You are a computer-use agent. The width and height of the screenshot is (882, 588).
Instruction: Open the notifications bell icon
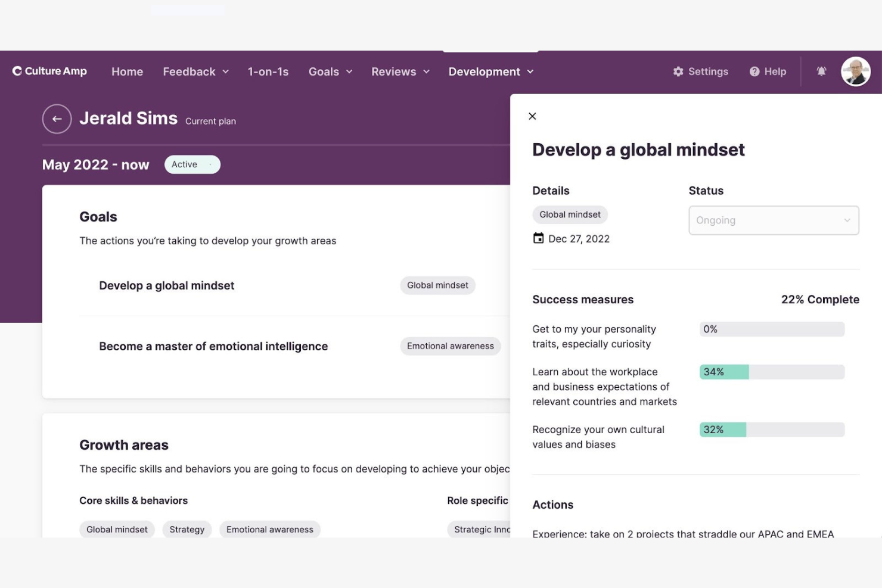tap(821, 71)
